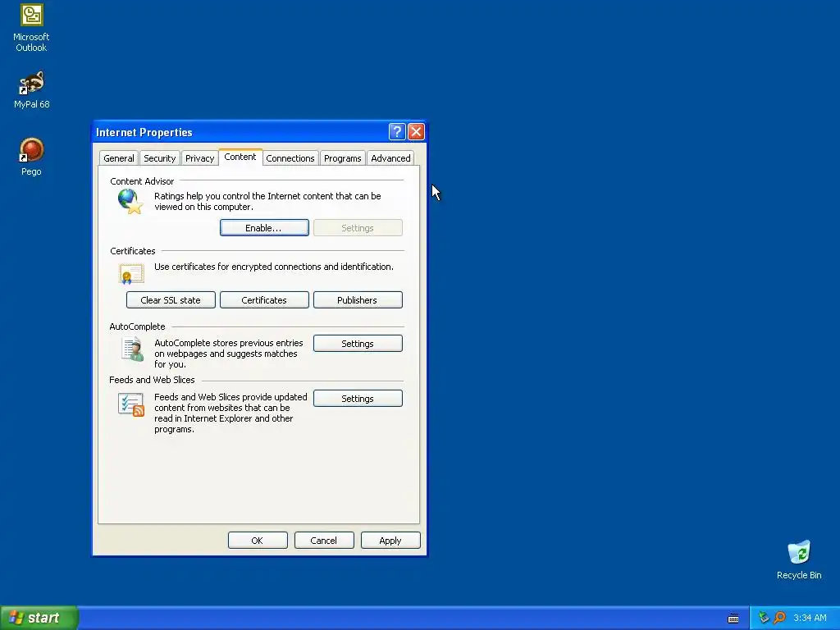
Task: Click the AutoComplete group label
Action: click(137, 326)
